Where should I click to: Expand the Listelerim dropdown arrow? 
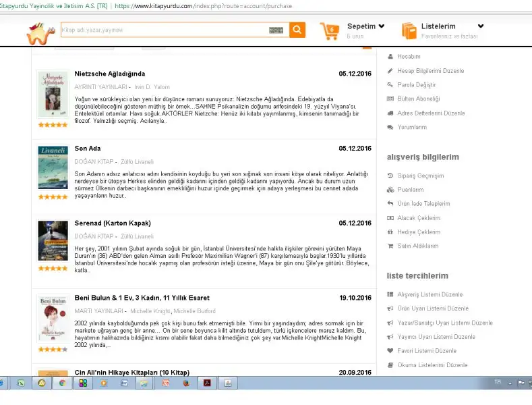click(481, 26)
